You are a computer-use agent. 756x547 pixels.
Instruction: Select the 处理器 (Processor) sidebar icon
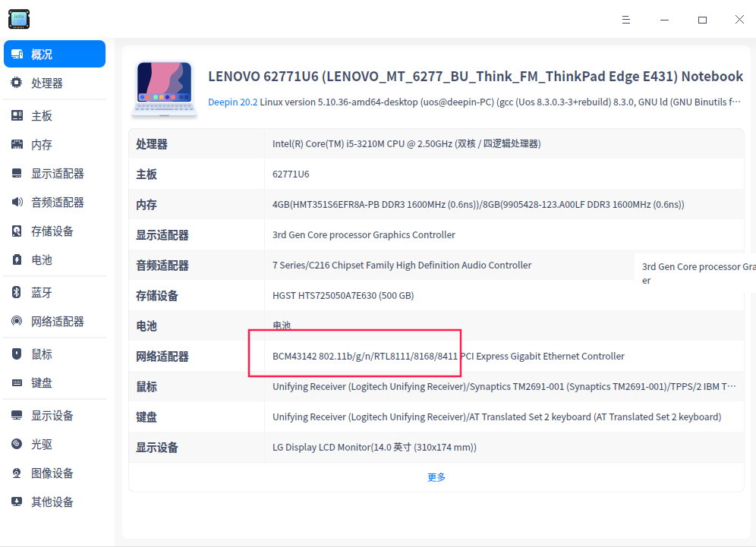pos(16,83)
